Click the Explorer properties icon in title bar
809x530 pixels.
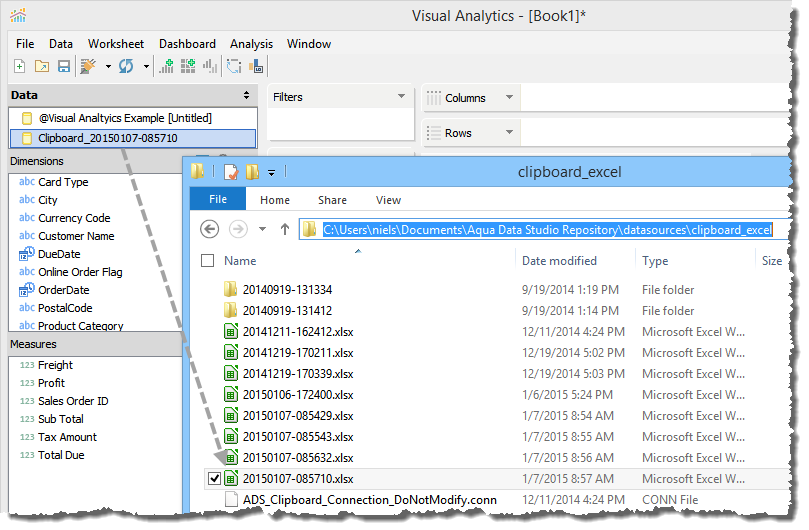(x=231, y=172)
